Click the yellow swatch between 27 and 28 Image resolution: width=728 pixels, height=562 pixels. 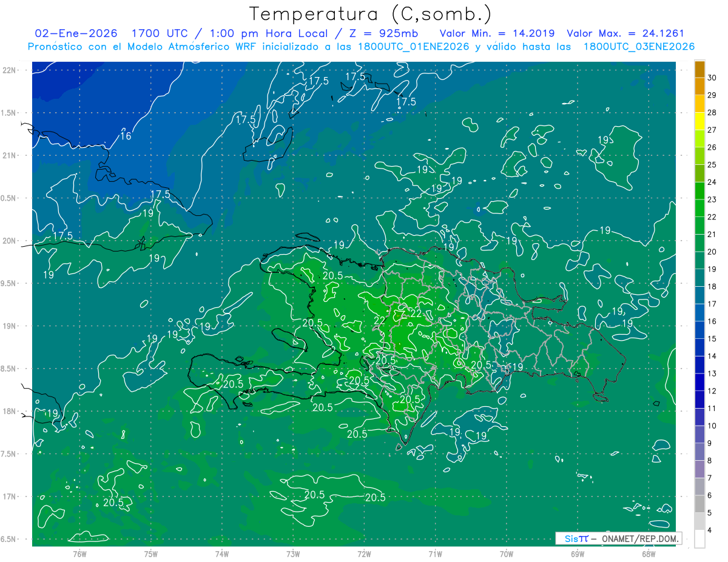click(699, 121)
